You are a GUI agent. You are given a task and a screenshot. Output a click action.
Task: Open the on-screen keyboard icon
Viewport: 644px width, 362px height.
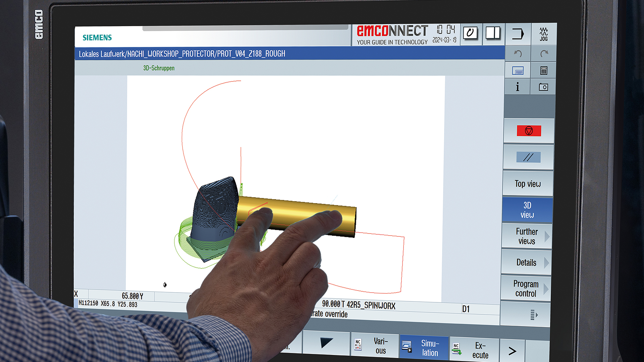[518, 71]
